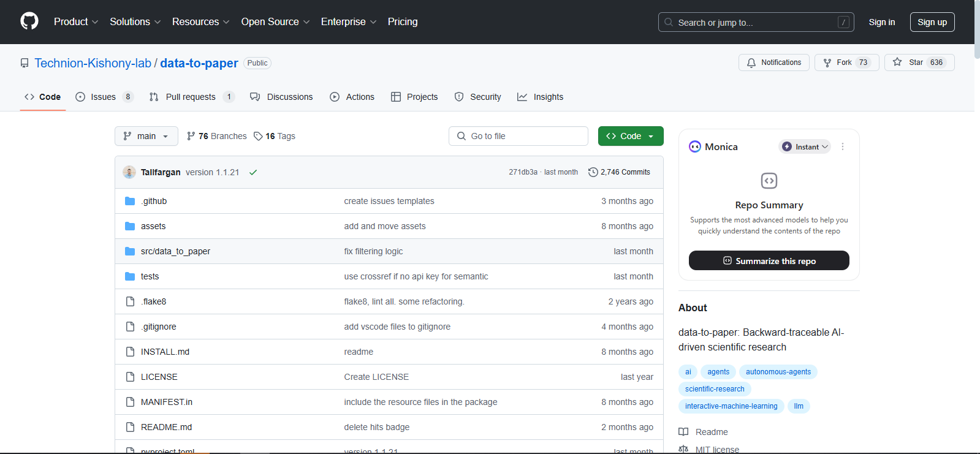Open Monica panel three-dot options menu
The width and height of the screenshot is (980, 454).
(x=843, y=147)
